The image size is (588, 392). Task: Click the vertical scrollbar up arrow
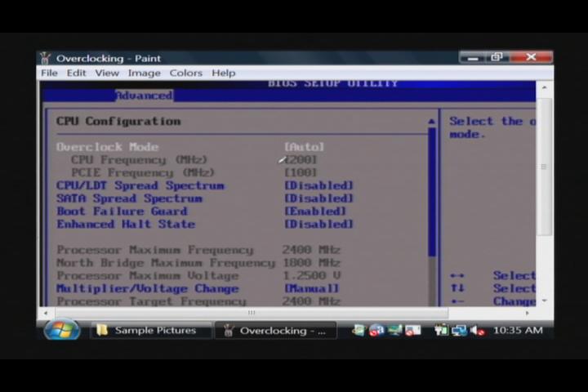click(x=545, y=87)
